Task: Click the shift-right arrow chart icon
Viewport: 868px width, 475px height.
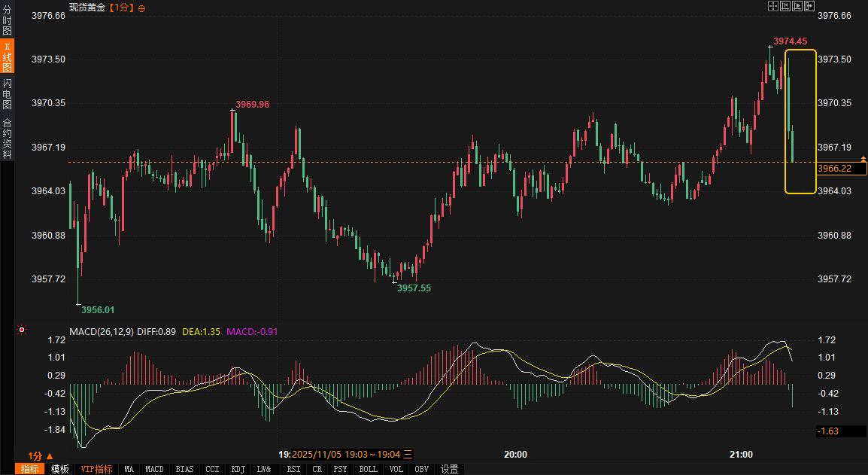Action: [x=809, y=6]
